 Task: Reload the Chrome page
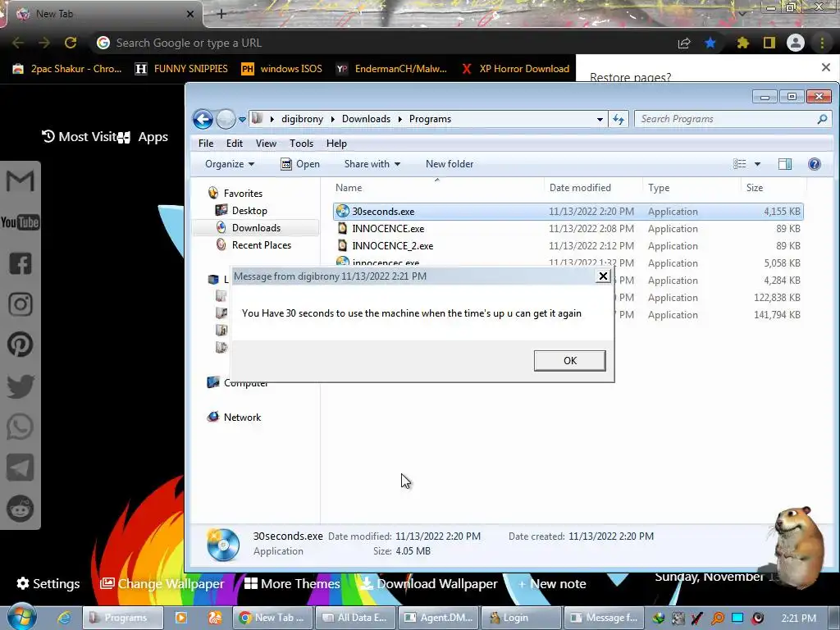click(x=71, y=43)
